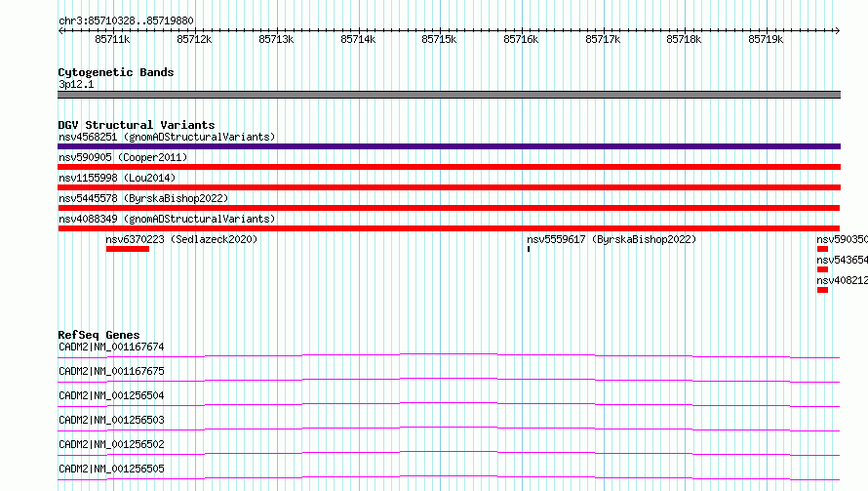Select the truncated nsv408212 variant label
Image resolution: width=868 pixels, height=491 pixels.
842,280
